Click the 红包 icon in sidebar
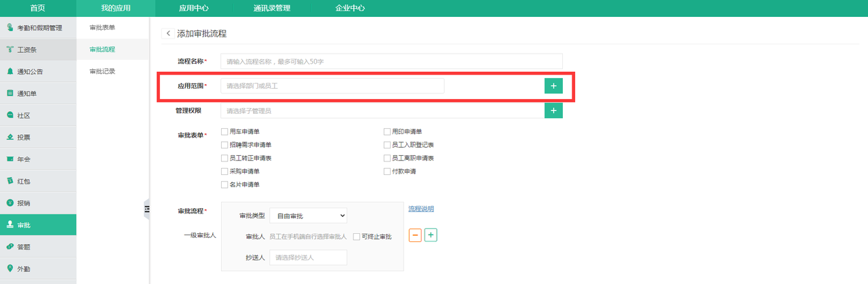868x284 pixels. click(x=10, y=181)
